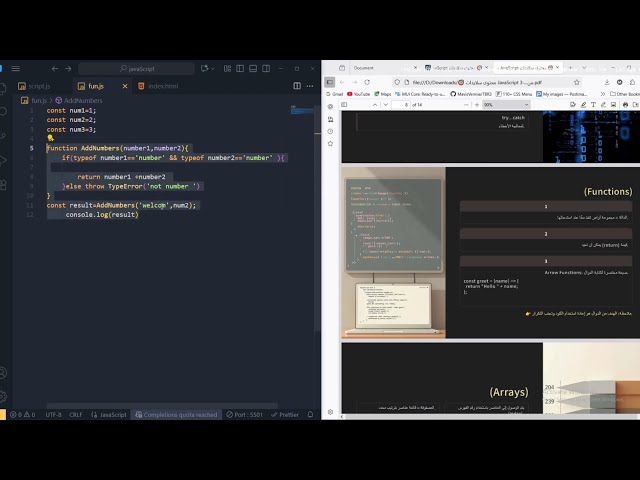Go to previous PDF page
Viewport: 640px width, 480px height.
[375, 105]
